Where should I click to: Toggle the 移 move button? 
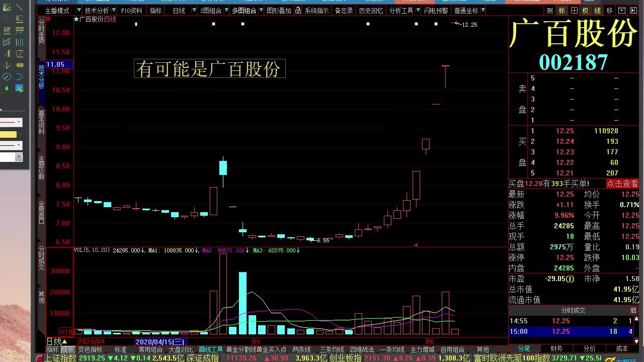coord(609,11)
